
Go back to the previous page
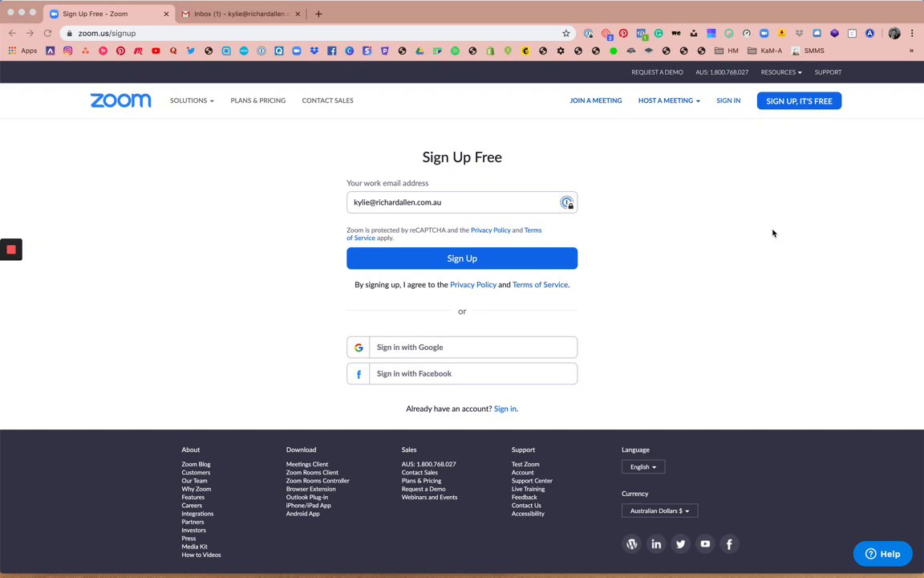pos(12,33)
